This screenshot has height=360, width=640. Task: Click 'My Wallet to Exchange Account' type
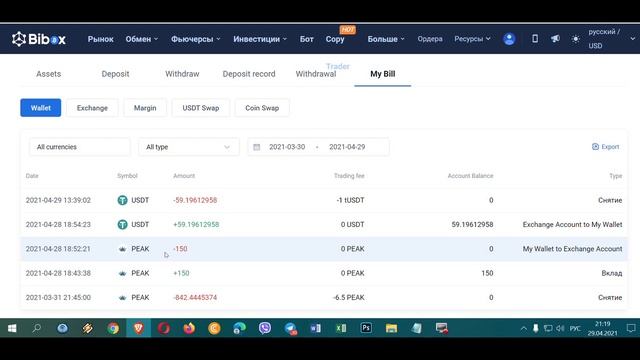(573, 249)
